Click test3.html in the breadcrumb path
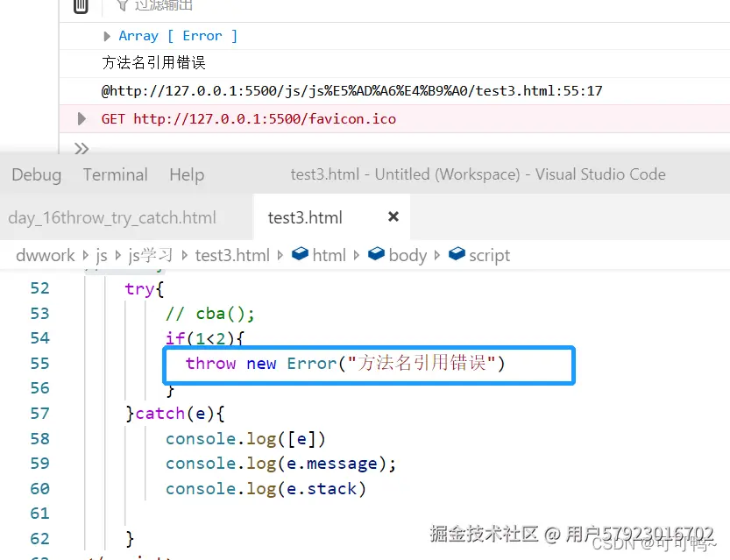This screenshot has height=560, width=730. click(x=232, y=255)
